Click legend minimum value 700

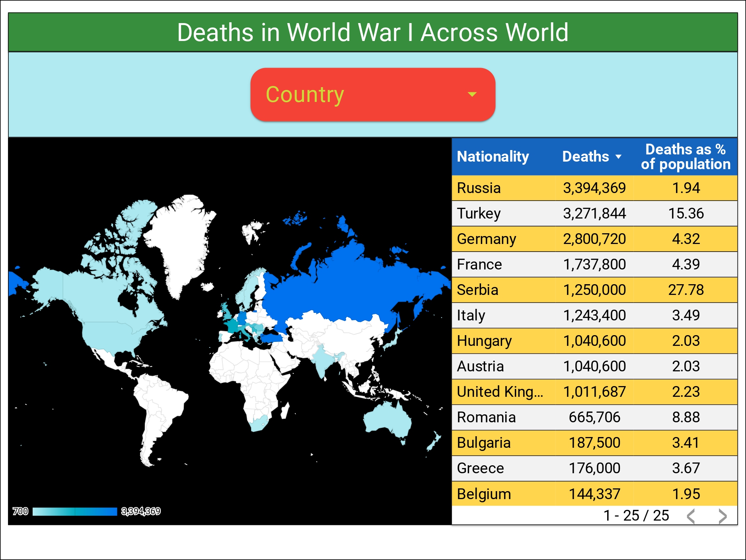pos(20,511)
